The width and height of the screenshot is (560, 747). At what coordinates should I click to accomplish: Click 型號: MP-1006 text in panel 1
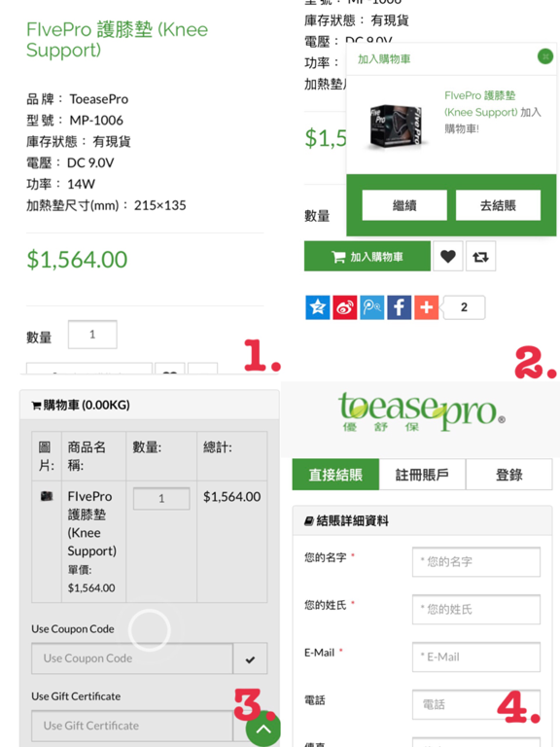75,120
